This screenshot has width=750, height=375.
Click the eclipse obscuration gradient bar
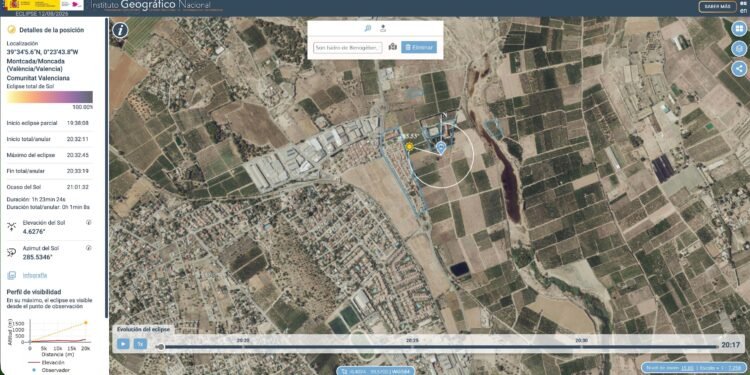coord(50,97)
